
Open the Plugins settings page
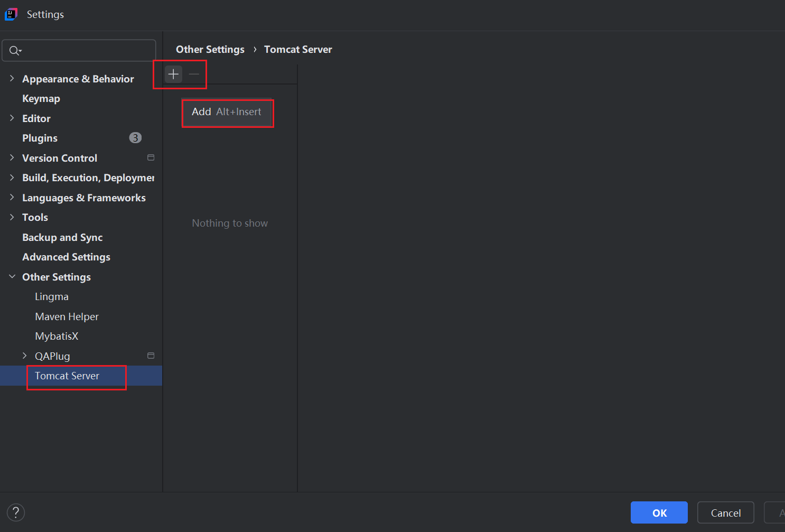(40, 138)
